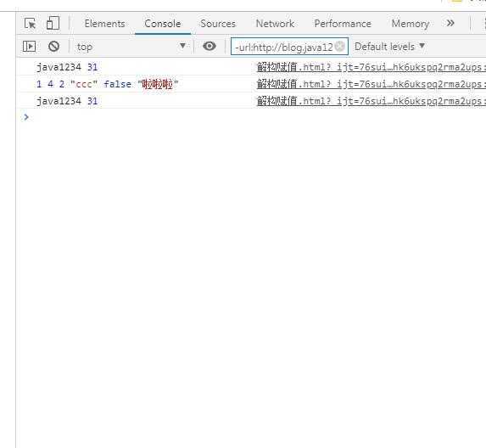Open the top context dropdown

tap(131, 47)
